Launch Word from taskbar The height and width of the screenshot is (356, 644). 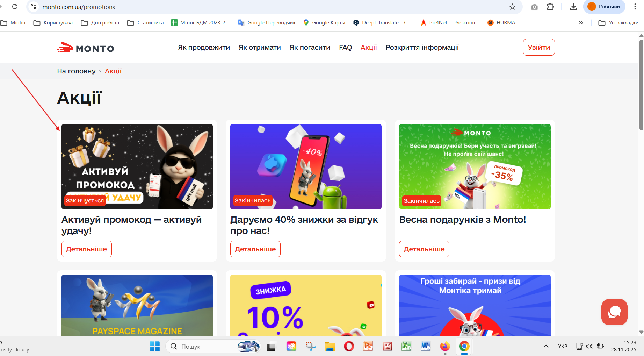click(x=426, y=346)
